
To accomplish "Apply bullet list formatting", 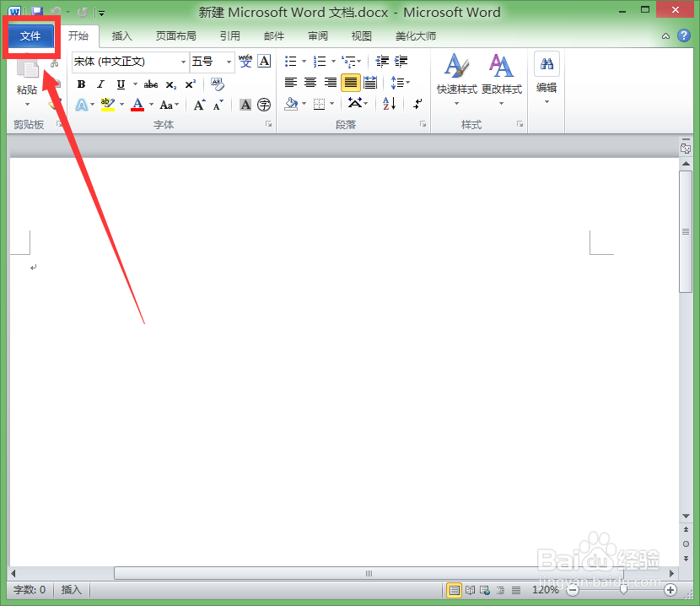I will coord(291,62).
